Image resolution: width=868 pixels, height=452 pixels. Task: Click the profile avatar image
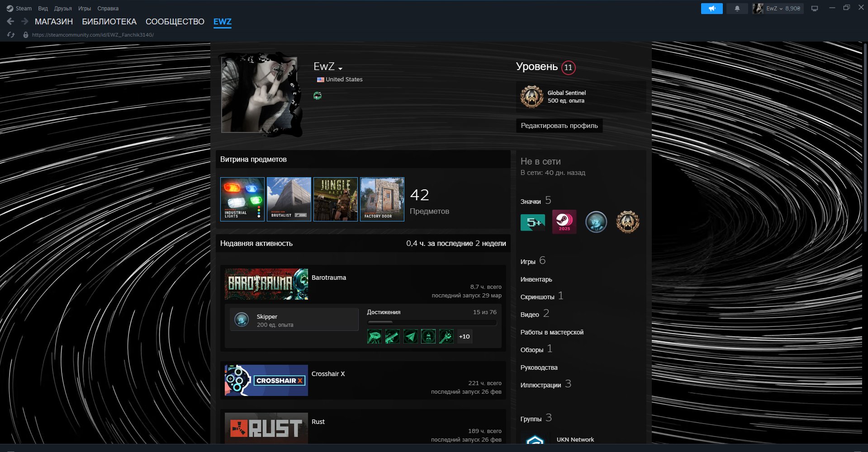(x=259, y=94)
